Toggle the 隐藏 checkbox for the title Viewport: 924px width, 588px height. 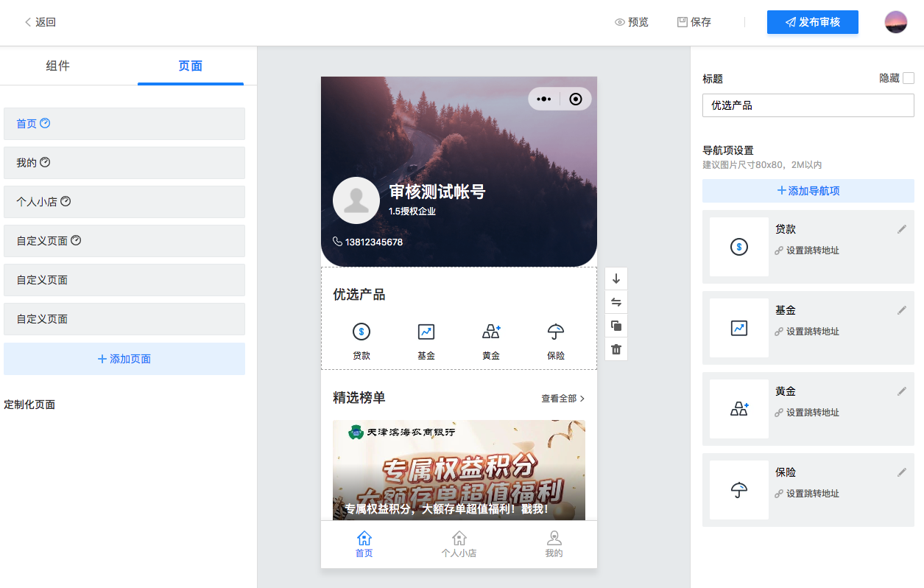click(909, 78)
